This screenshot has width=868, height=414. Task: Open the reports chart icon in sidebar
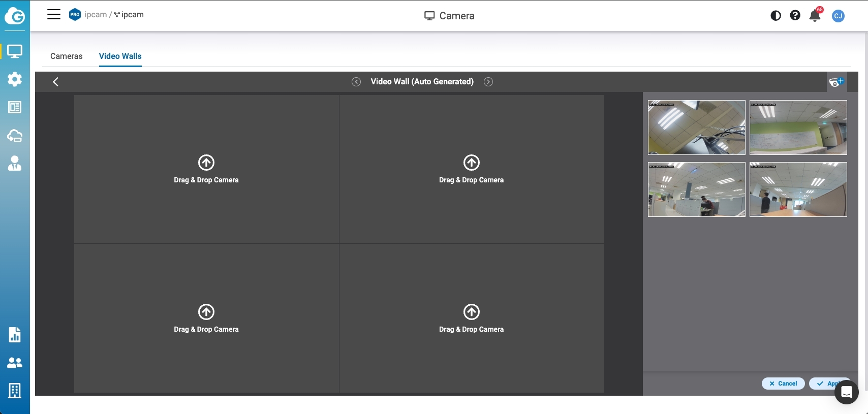point(15,335)
